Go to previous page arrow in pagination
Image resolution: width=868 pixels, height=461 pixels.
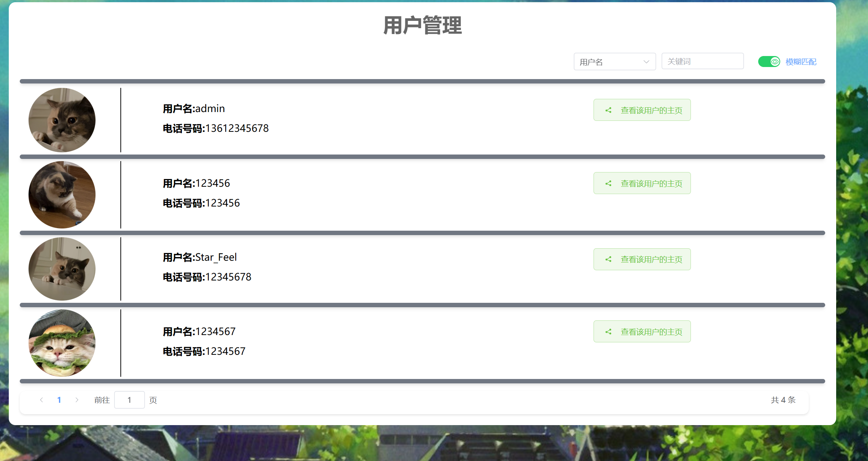tap(41, 400)
